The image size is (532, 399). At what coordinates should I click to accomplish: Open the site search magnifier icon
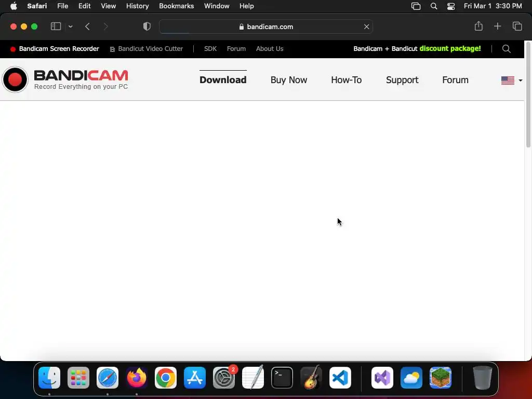pos(506,49)
